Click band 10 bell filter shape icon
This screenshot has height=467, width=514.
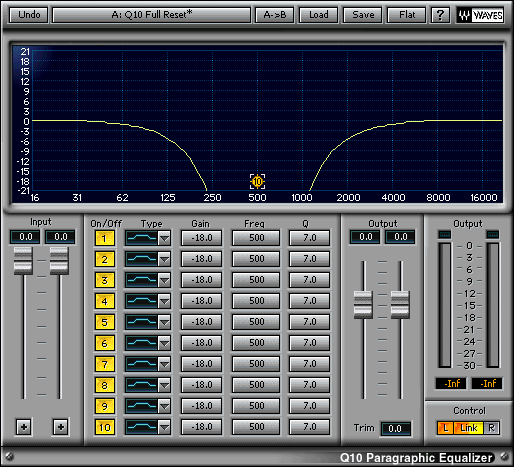point(142,427)
